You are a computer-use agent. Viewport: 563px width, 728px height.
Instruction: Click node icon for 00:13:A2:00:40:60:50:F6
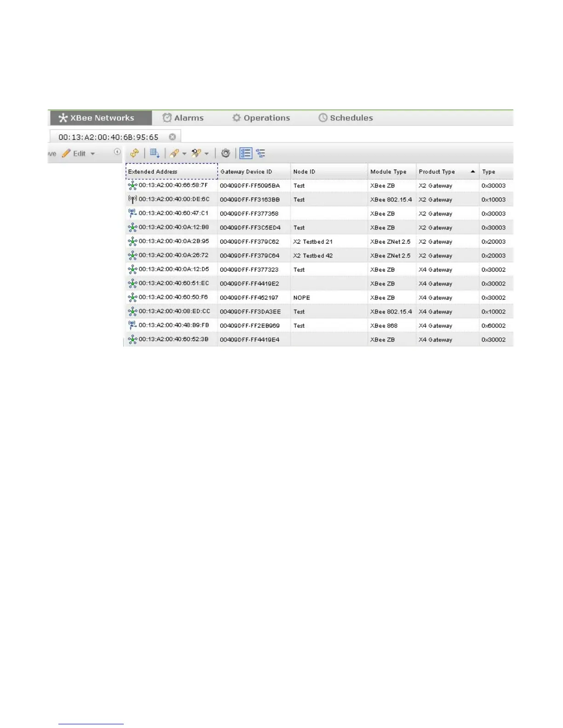coord(132,297)
